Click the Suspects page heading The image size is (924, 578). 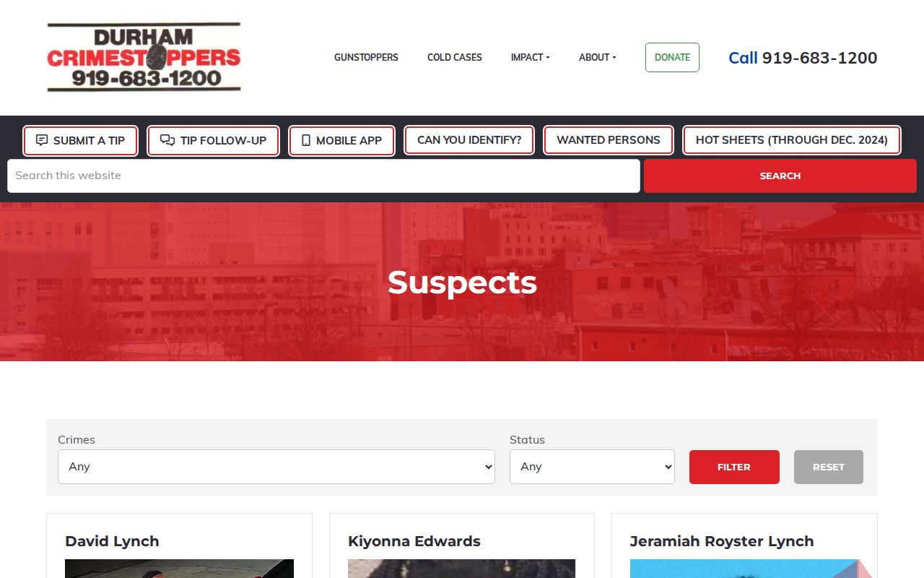(x=462, y=282)
